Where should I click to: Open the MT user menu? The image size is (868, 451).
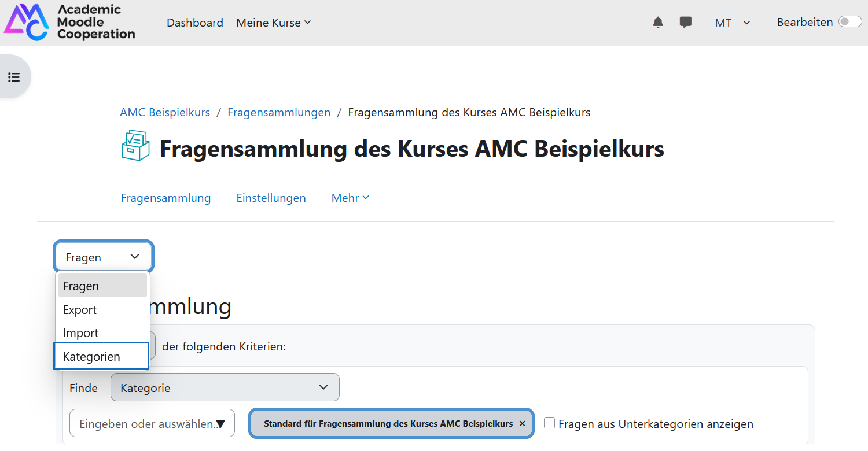click(x=733, y=23)
